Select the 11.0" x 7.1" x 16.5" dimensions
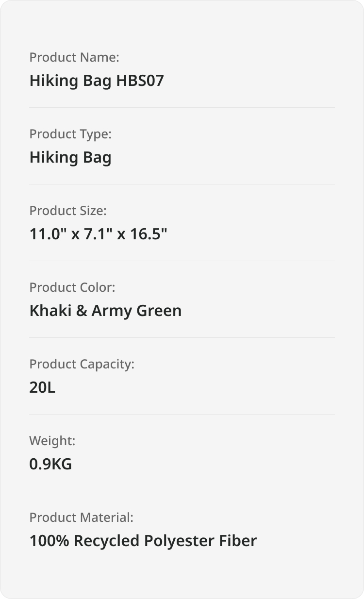Image resolution: width=364 pixels, height=599 pixels. (x=99, y=234)
